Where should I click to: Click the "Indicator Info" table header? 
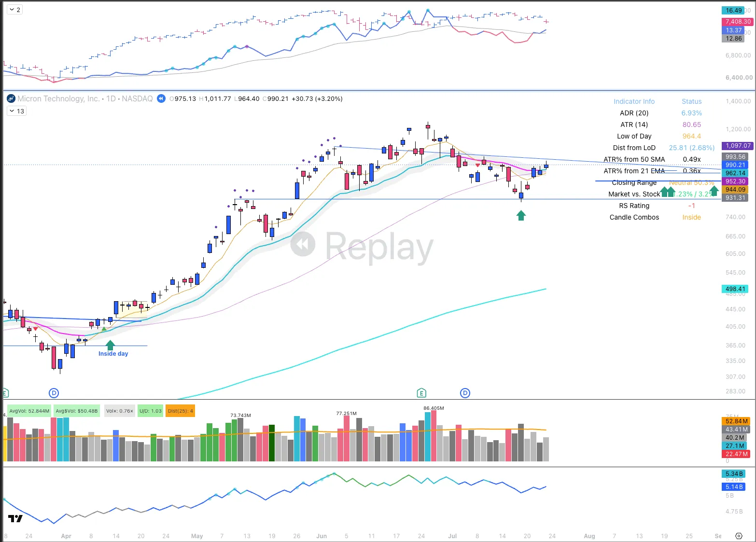click(634, 101)
